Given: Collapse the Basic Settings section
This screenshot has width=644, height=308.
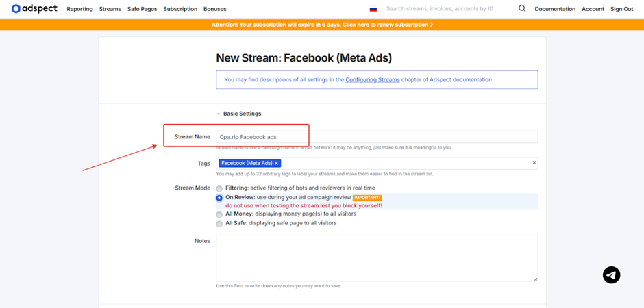Looking at the screenshot, I should (238, 114).
